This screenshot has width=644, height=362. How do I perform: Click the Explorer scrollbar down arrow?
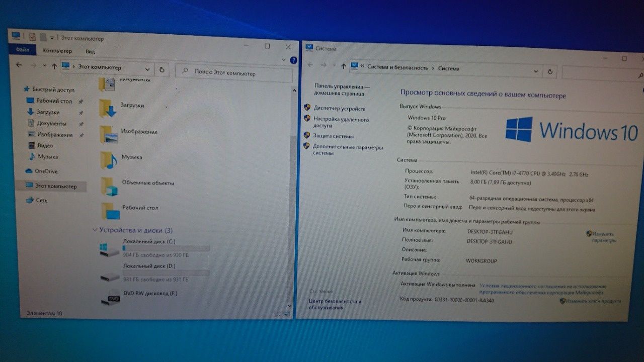pos(290,305)
